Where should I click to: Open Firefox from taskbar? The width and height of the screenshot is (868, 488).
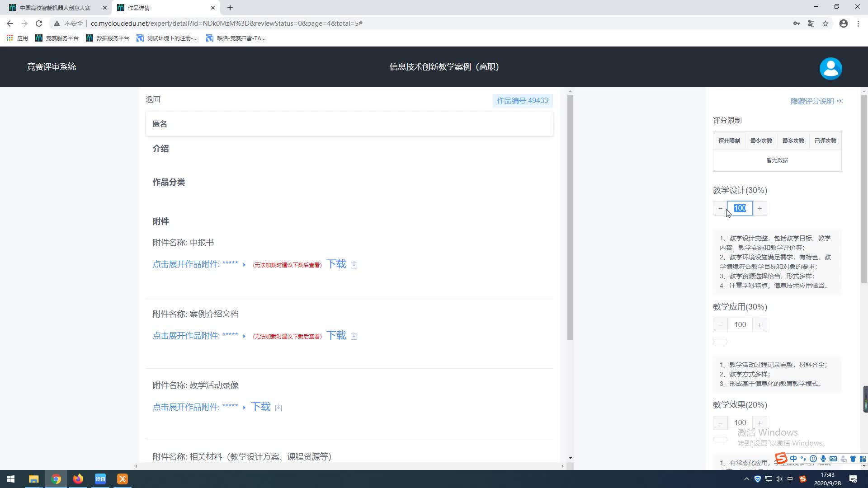[x=78, y=479]
